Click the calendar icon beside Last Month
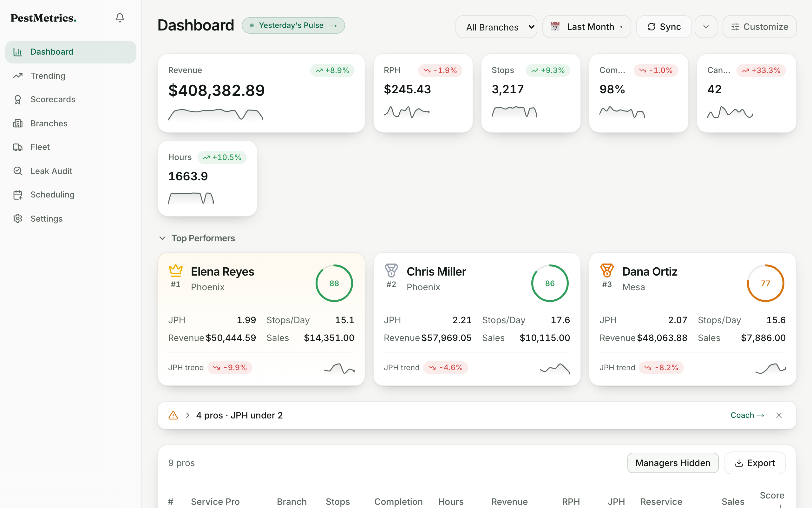812x508 pixels. pyautogui.click(x=555, y=27)
